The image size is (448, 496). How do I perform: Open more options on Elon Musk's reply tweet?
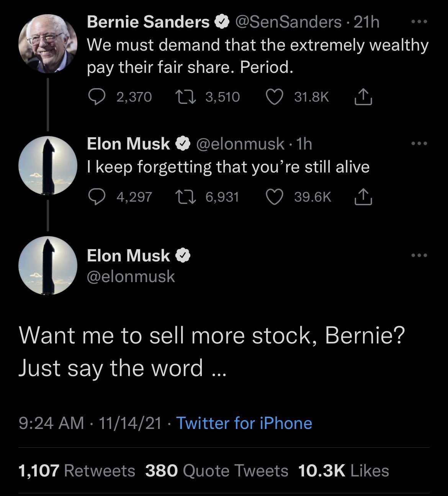point(419,144)
